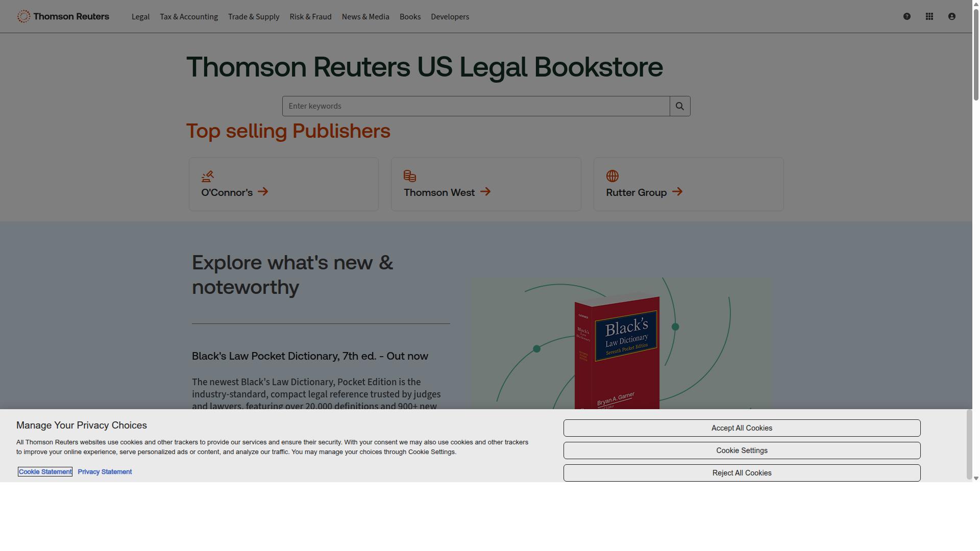The height and width of the screenshot is (551, 980).
Task: Open the Risk & Fraud menu
Action: pyautogui.click(x=310, y=17)
